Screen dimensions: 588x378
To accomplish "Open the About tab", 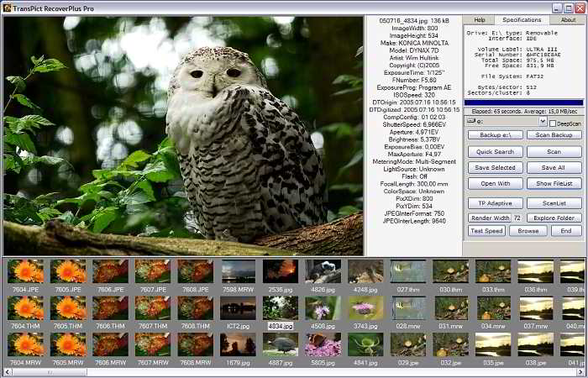I will click(568, 20).
